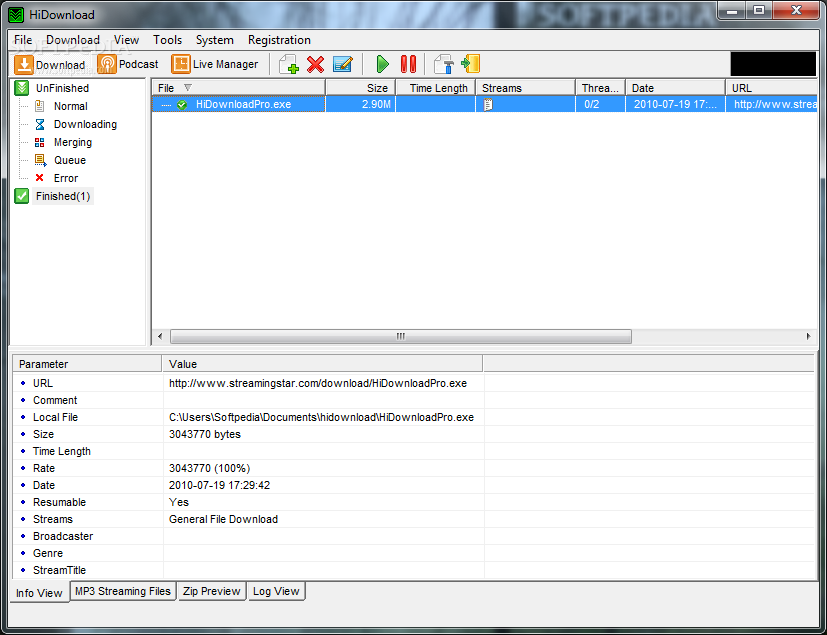
Task: Select the Downloading tree item
Action: [85, 124]
